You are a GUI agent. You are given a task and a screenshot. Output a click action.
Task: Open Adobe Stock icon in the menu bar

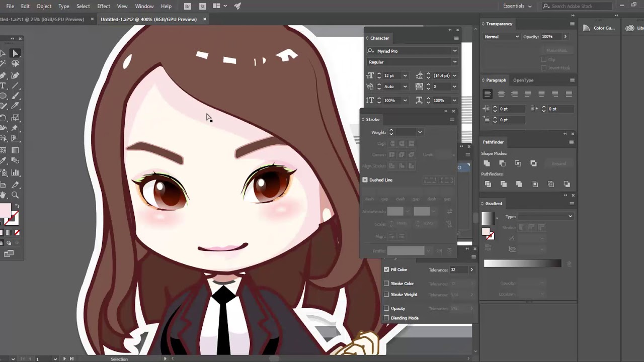click(202, 6)
